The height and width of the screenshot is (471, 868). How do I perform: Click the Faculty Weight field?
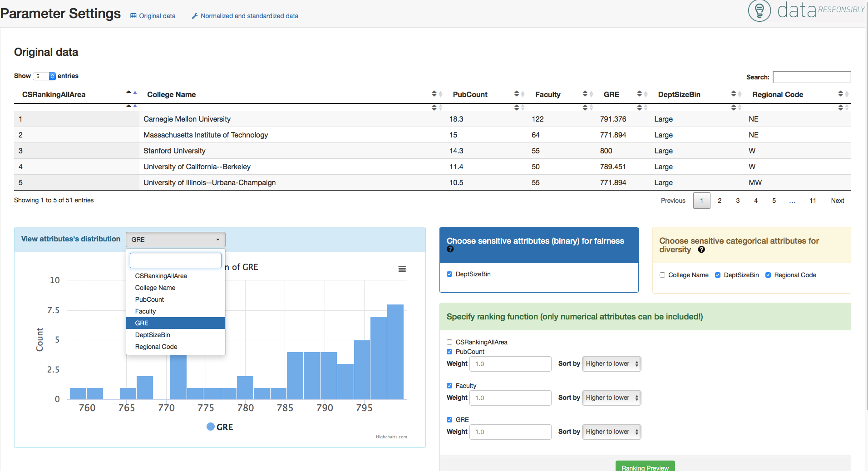(x=510, y=398)
